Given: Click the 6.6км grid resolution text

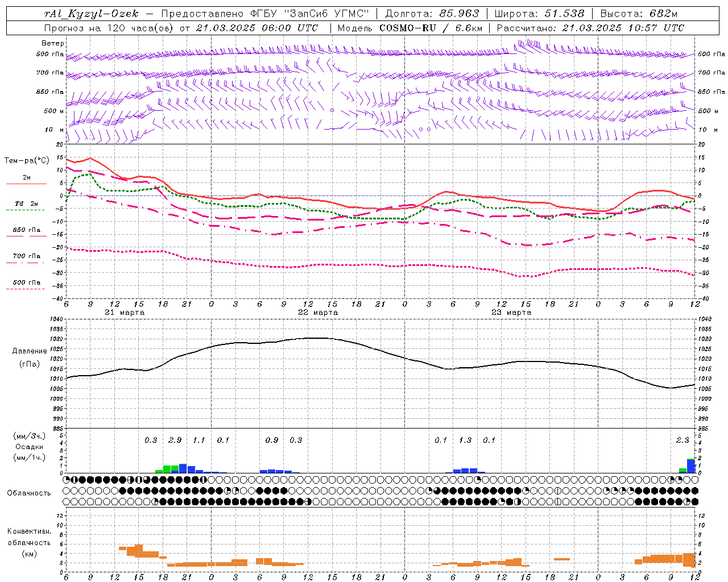Looking at the screenshot, I should pos(469,28).
